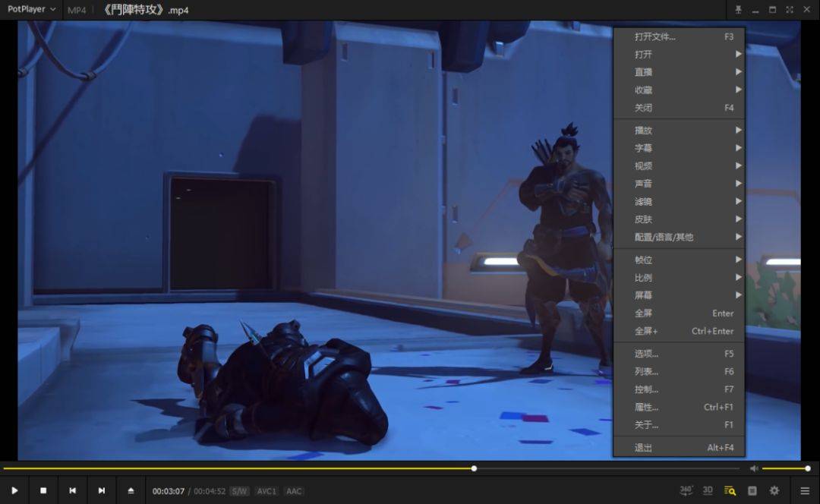The width and height of the screenshot is (820, 504).
Task: Toggle S/W decoder indicator
Action: (239, 491)
